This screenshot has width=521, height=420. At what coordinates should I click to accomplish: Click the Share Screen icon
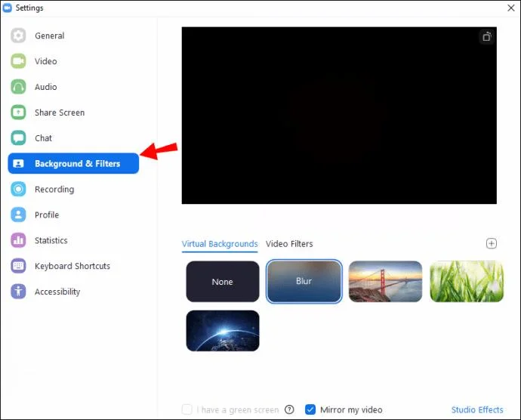[18, 113]
